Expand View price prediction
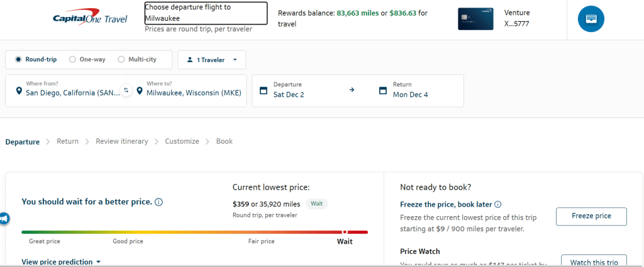Viewport: 644px width, 267px height. coord(61,262)
